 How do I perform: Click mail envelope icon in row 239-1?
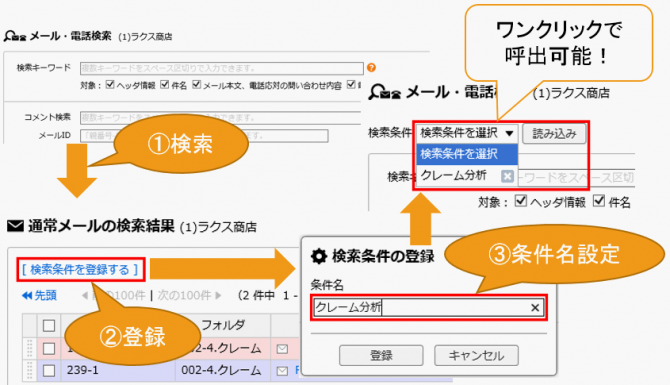coord(282,371)
